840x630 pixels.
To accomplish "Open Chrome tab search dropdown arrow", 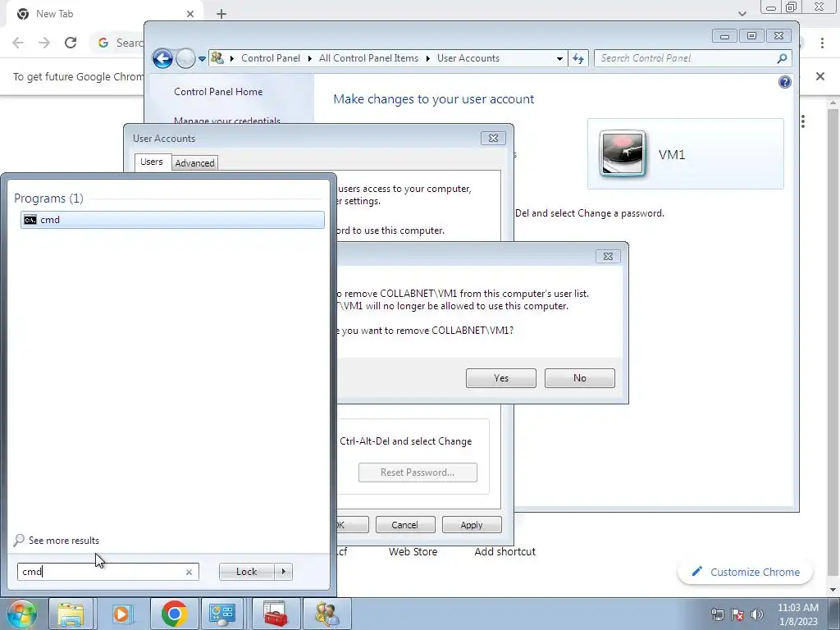I will [x=742, y=14].
